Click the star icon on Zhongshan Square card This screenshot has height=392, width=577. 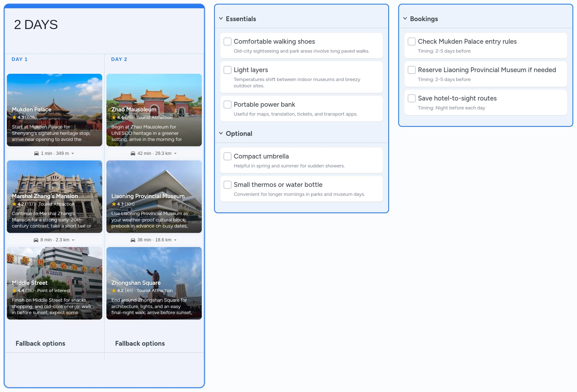coord(114,291)
